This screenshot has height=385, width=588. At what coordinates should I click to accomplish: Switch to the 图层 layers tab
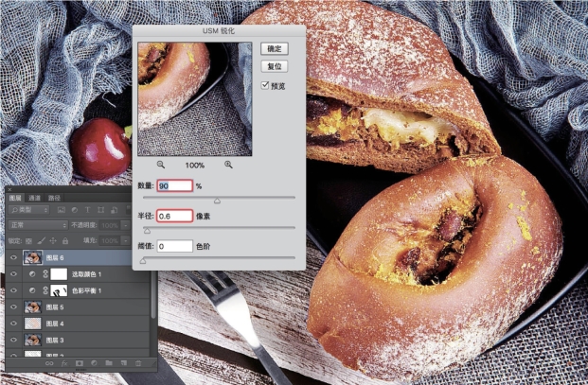tap(15, 198)
